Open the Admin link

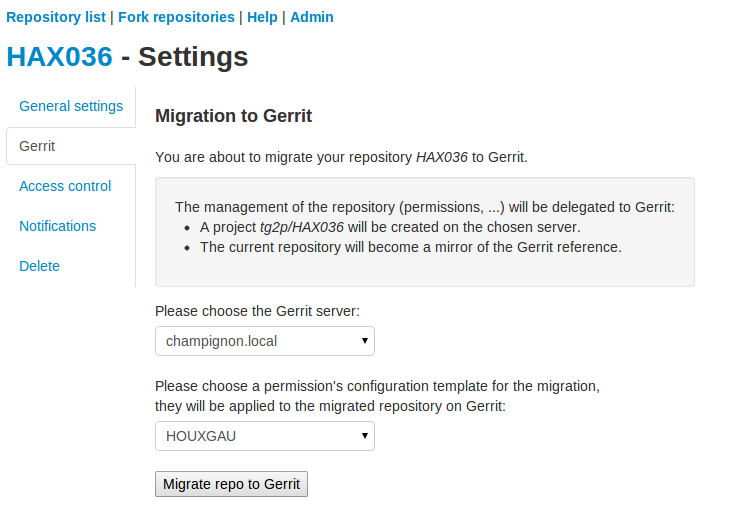(x=312, y=17)
